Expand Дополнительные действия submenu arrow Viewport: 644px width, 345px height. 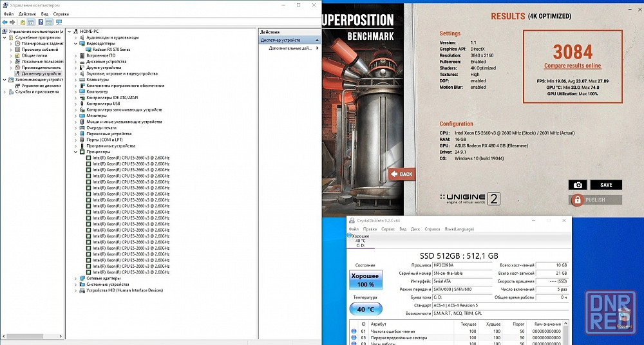pyautogui.click(x=317, y=48)
